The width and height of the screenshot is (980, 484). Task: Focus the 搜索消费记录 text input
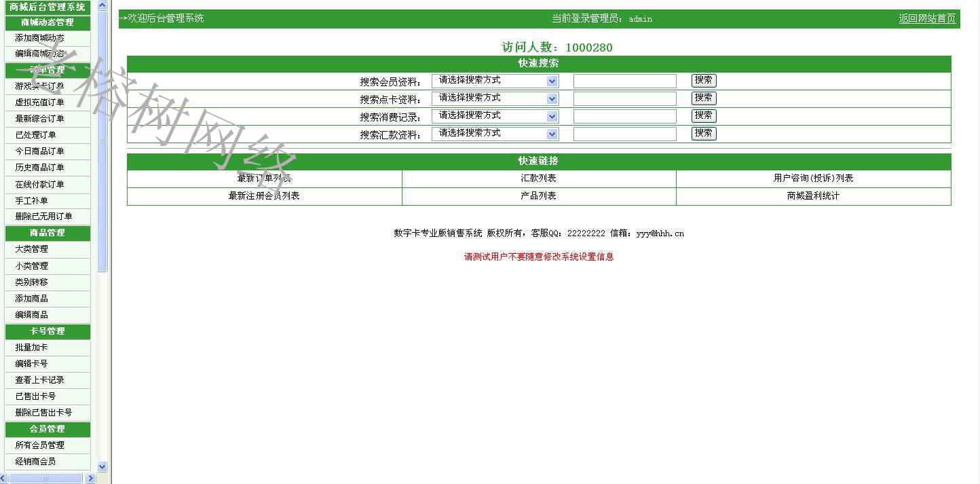[625, 117]
